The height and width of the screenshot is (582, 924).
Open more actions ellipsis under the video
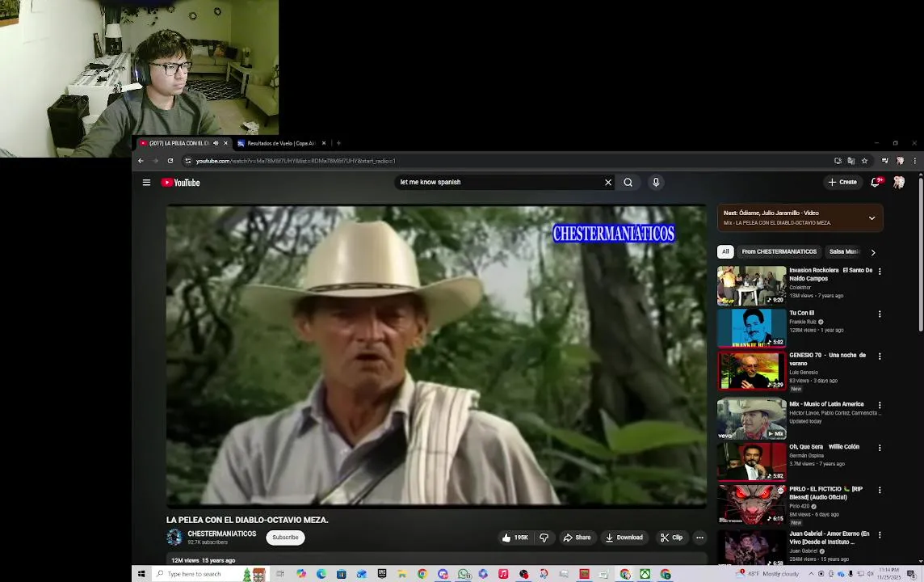pos(699,538)
